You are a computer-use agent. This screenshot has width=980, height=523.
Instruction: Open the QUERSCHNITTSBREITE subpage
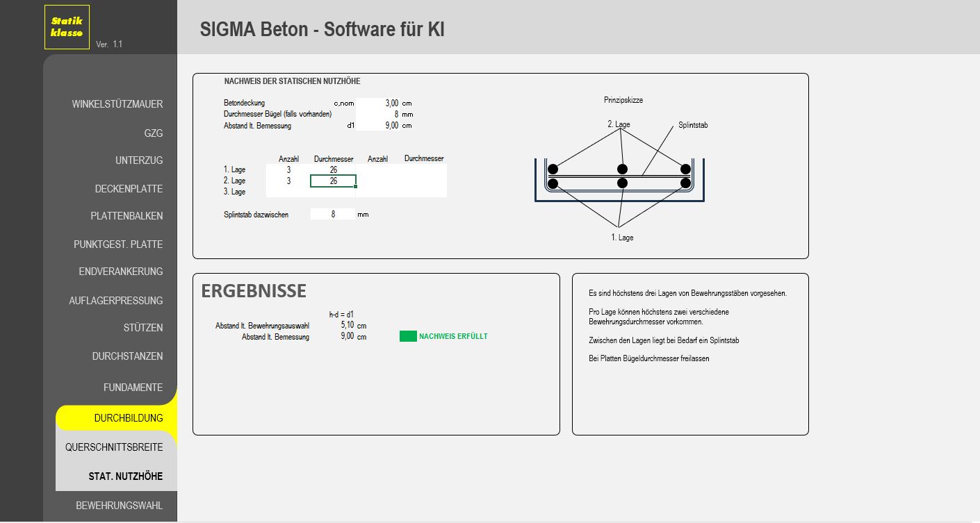coord(114,447)
